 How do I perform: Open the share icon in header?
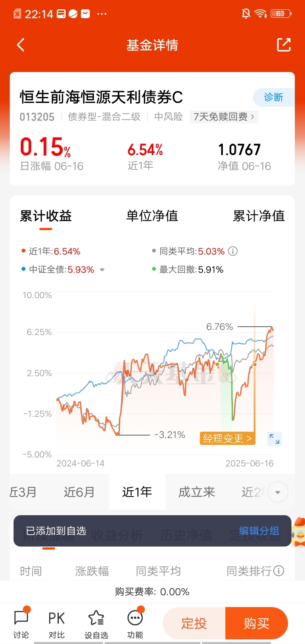tap(284, 45)
